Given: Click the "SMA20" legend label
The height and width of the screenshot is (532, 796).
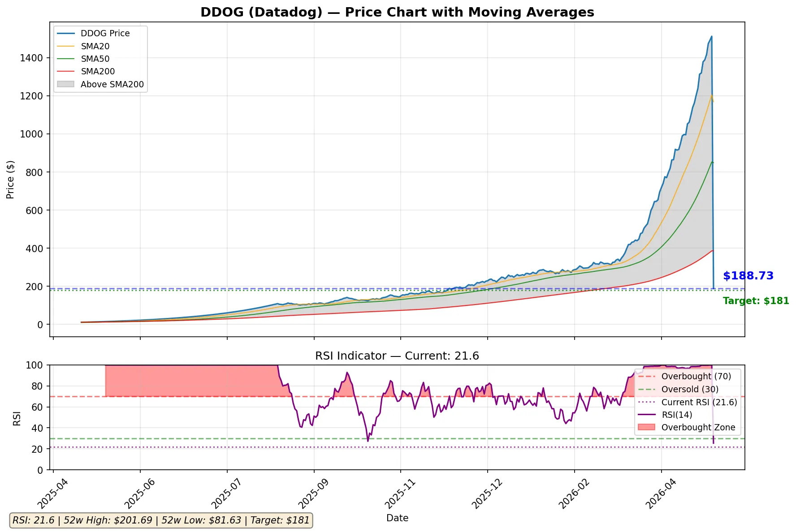Looking at the screenshot, I should click(95, 46).
